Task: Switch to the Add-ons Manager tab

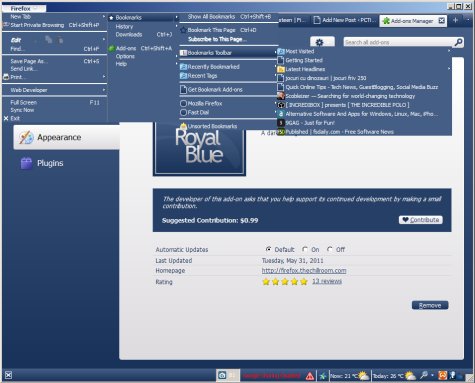Action: (x=413, y=21)
